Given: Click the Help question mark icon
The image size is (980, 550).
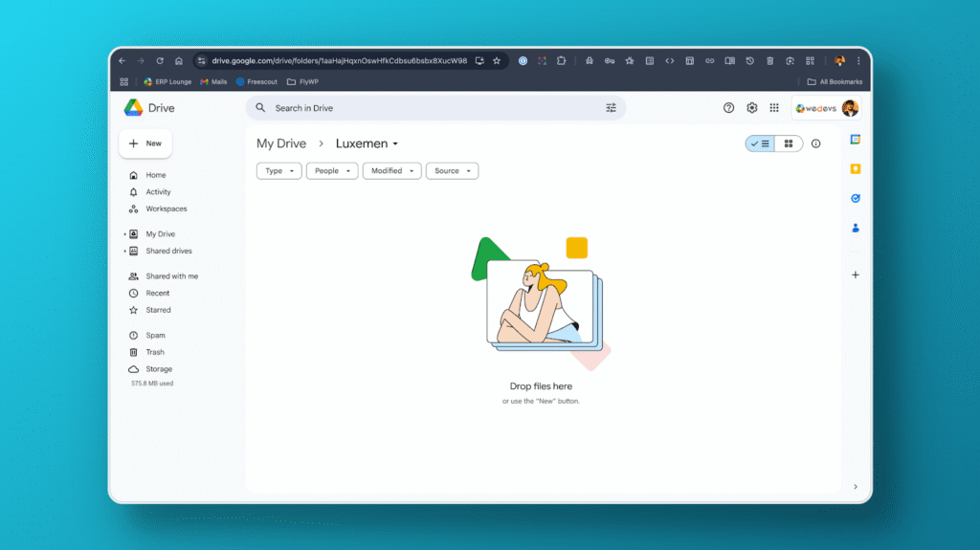Looking at the screenshot, I should (x=729, y=108).
